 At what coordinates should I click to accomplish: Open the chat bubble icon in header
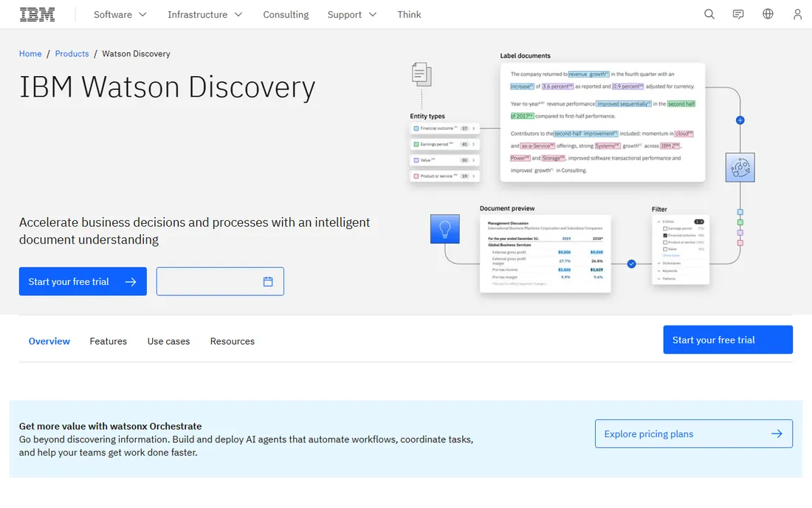738,14
